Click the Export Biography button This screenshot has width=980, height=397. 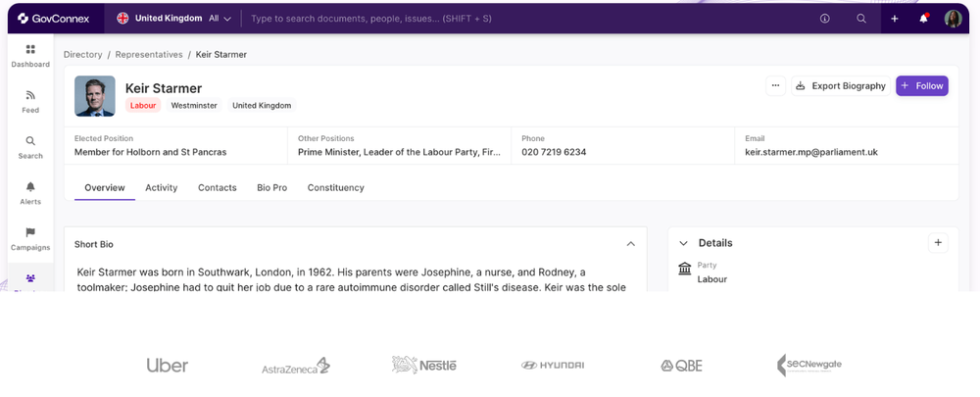[x=841, y=85]
